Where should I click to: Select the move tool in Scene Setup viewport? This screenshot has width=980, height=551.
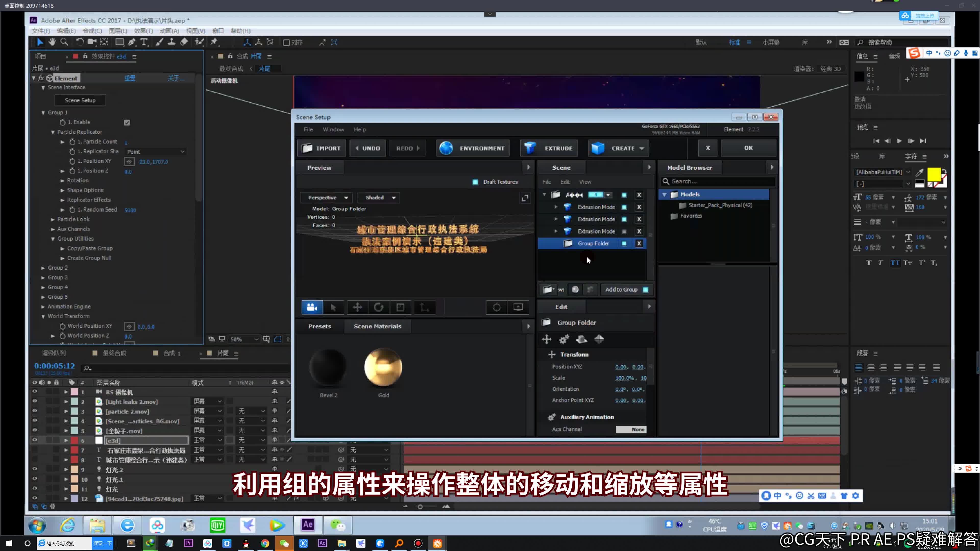coord(357,307)
